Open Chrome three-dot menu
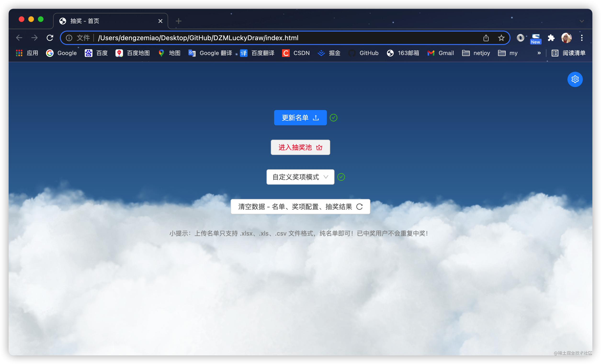The height and width of the screenshot is (364, 601). pos(582,38)
